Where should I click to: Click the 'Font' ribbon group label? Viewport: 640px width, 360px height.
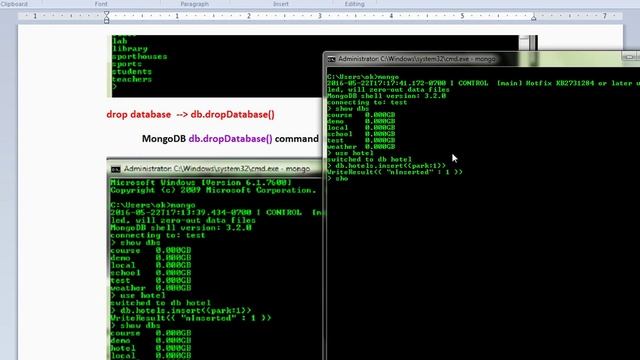[101, 4]
